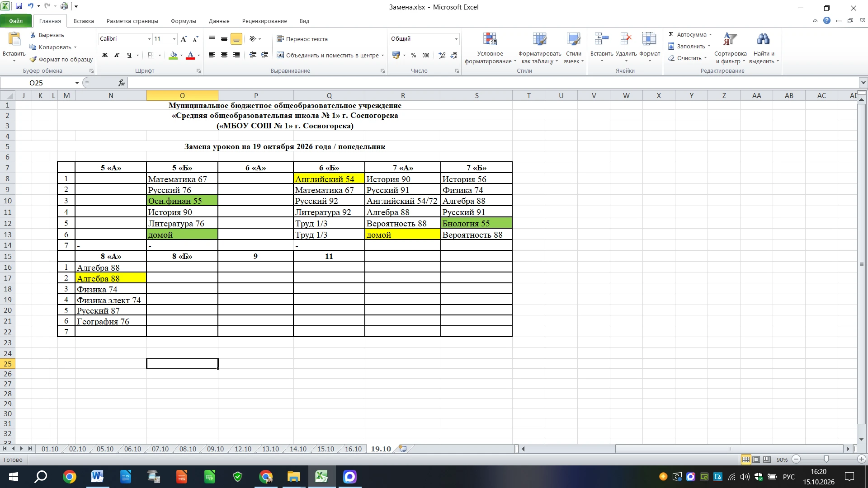Click Find and Select binoculars
Screen dimensions: 868x488
[x=763, y=40]
